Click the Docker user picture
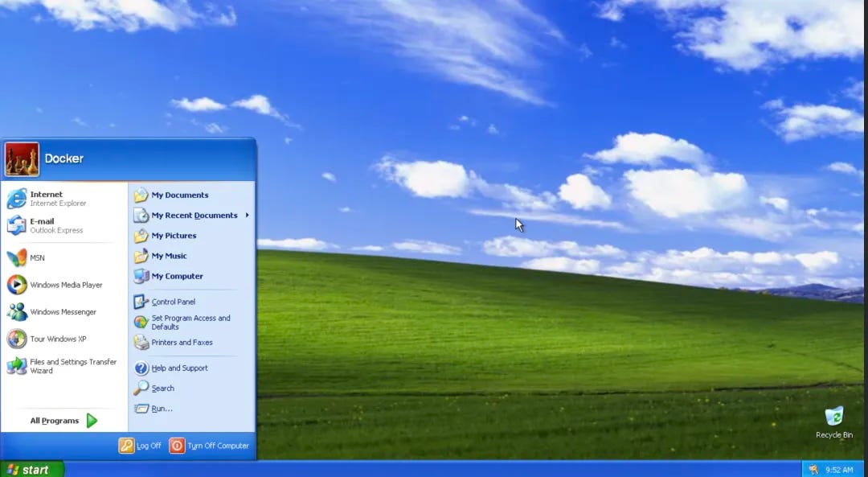The width and height of the screenshot is (868, 477). (x=21, y=158)
